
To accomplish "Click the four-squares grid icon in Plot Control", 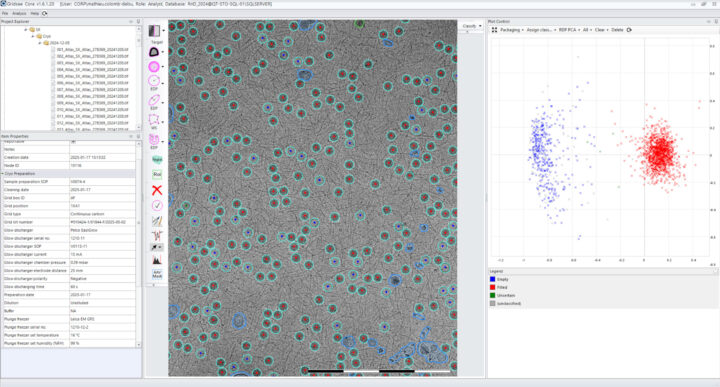I will [x=495, y=30].
